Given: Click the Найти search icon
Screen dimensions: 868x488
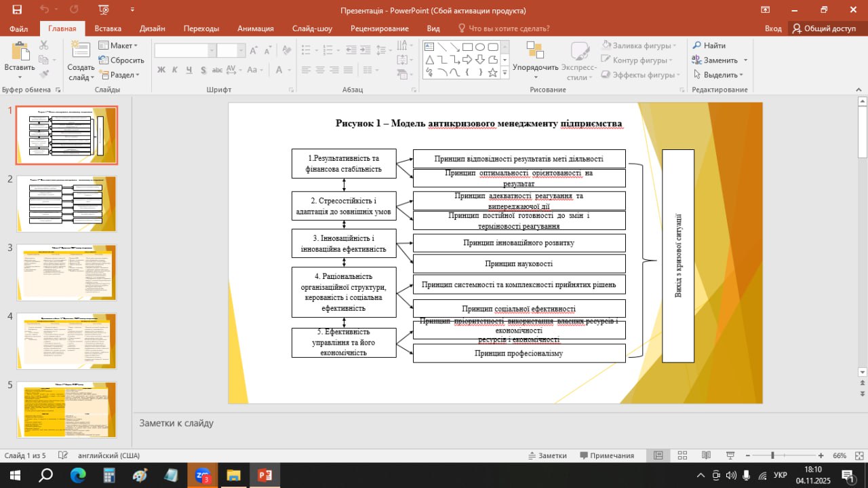Looking at the screenshot, I should tap(709, 45).
